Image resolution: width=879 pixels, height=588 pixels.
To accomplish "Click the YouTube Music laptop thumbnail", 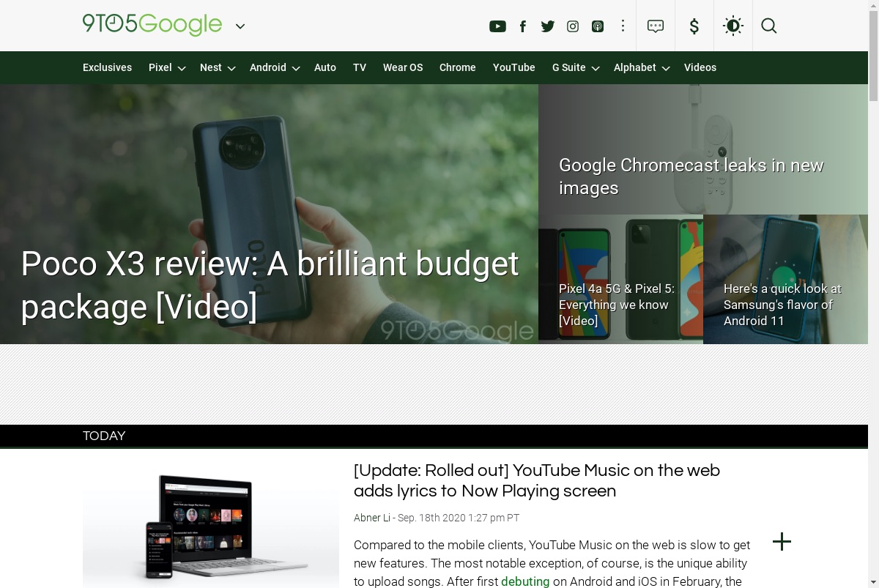I will (211, 525).
